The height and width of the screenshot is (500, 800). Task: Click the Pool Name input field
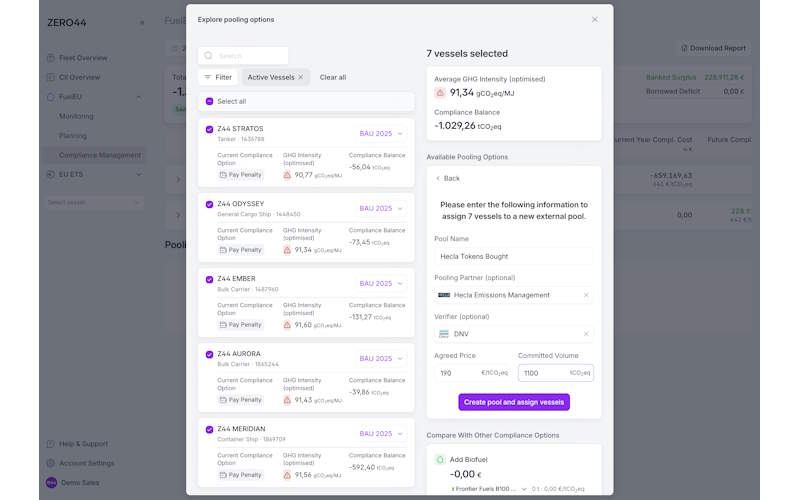(x=513, y=257)
